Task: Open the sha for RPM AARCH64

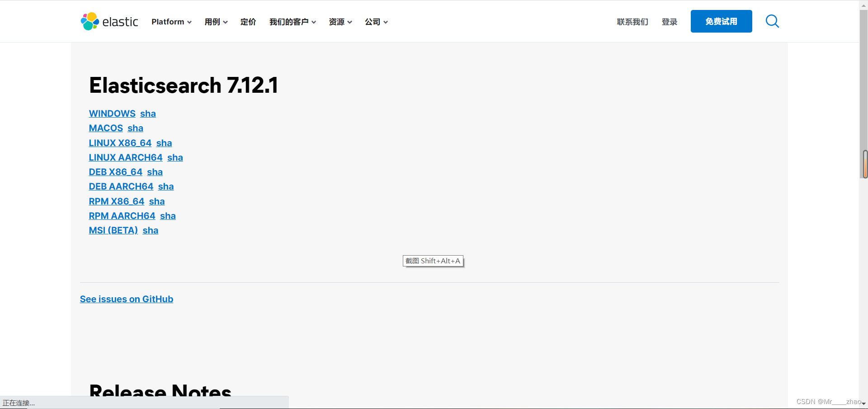Action: [x=168, y=216]
